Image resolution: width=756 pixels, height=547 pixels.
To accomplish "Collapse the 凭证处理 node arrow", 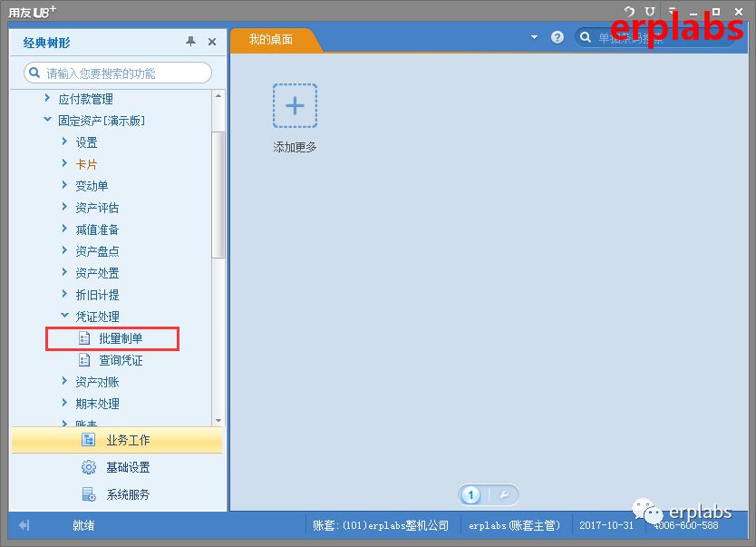I will point(64,316).
